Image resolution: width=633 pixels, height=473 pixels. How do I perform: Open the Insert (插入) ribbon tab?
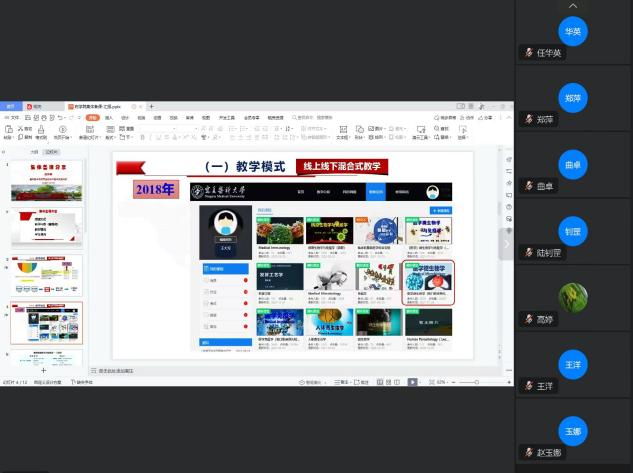click(x=108, y=117)
